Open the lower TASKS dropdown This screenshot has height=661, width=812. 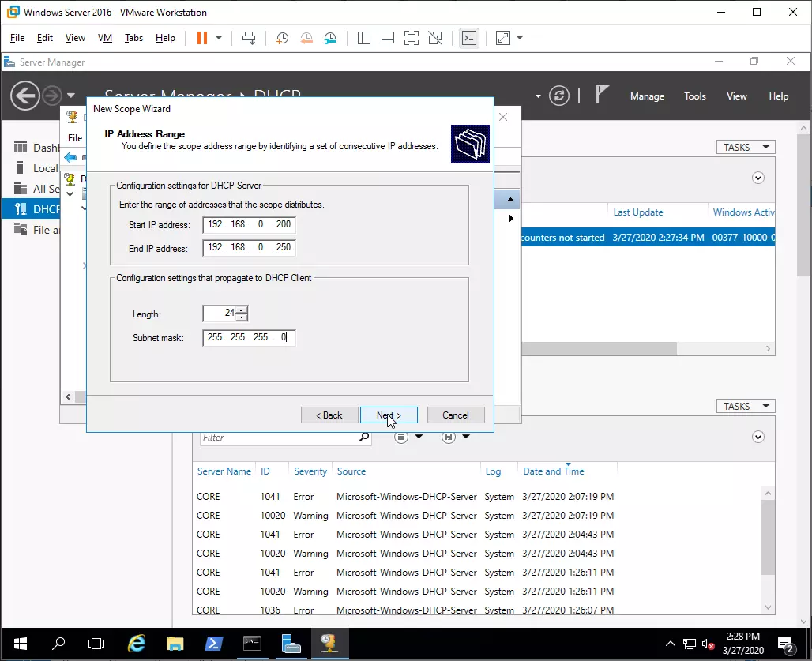pyautogui.click(x=746, y=406)
